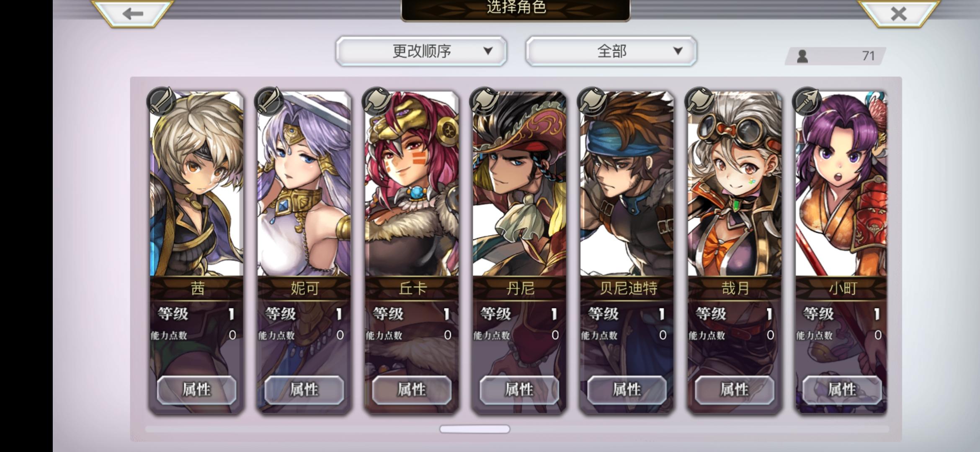The image size is (980, 452).
Task: Tap the sword weapon icon on 妮可's card
Action: (x=268, y=101)
